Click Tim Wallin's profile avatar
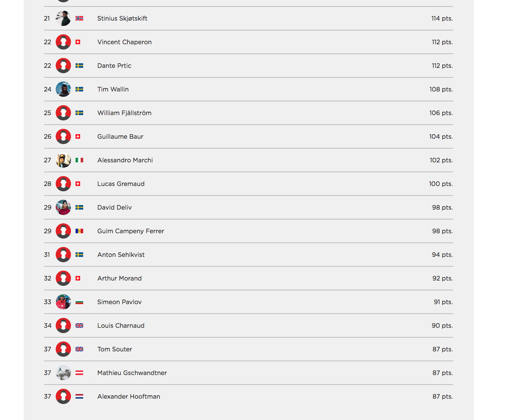 click(x=63, y=89)
